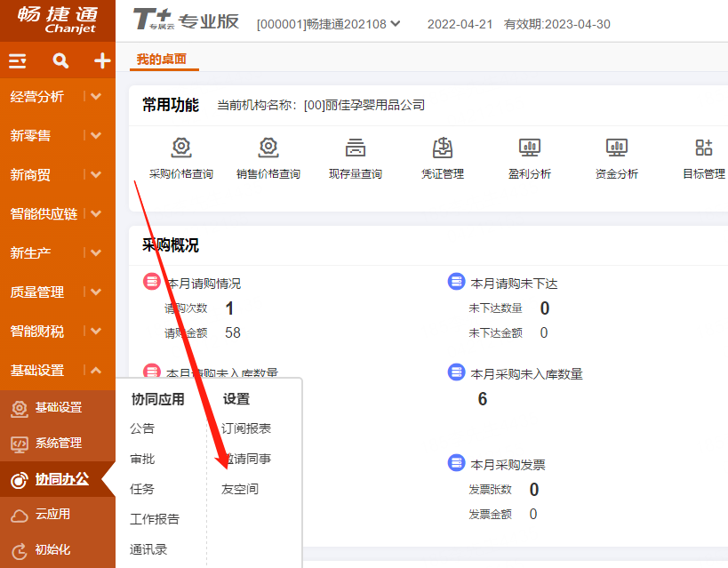Click the T+ 专业版 logo
728x568 pixels.
click(186, 20)
